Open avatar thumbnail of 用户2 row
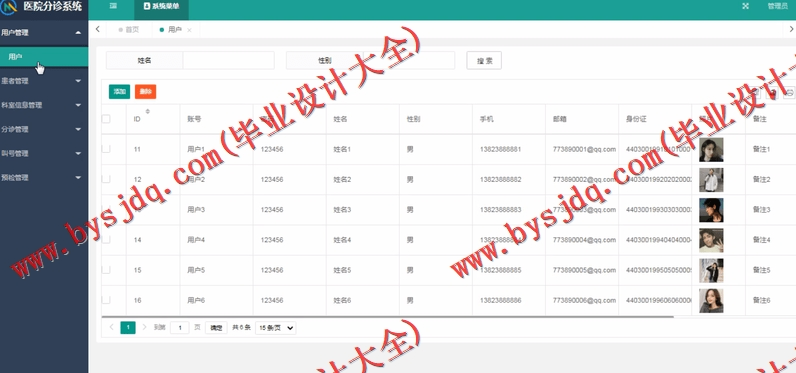This screenshot has height=373, width=796. (711, 180)
